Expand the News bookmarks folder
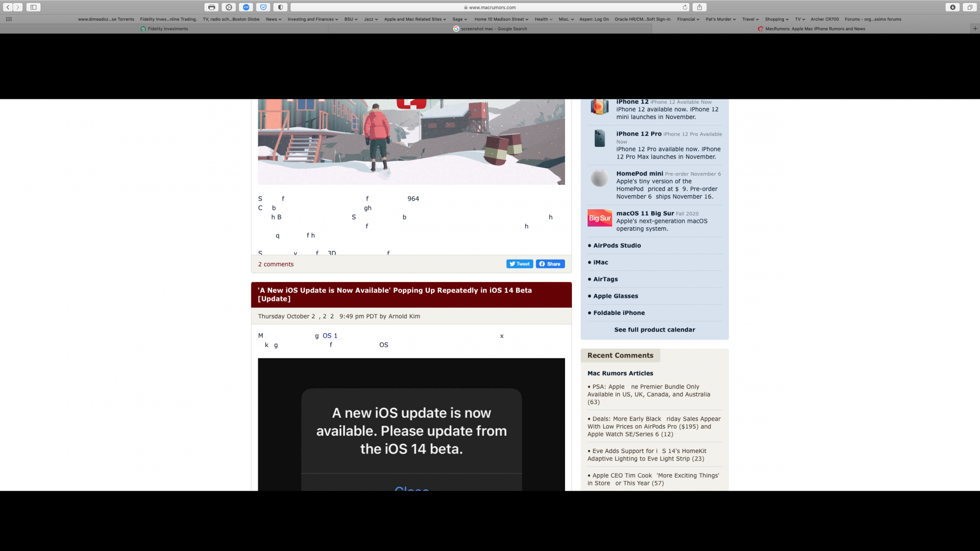Image resolution: width=980 pixels, height=551 pixels. click(x=273, y=19)
